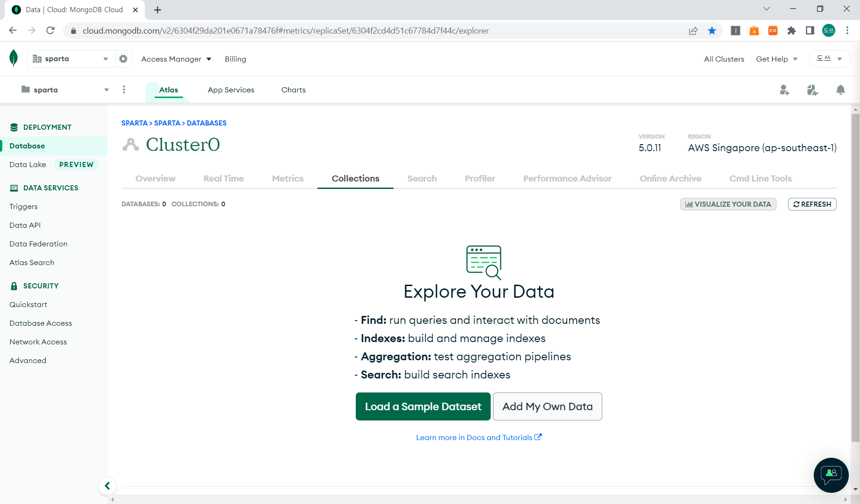The image size is (860, 504).
Task: Click the orange A extension icon
Action: pyautogui.click(x=754, y=31)
